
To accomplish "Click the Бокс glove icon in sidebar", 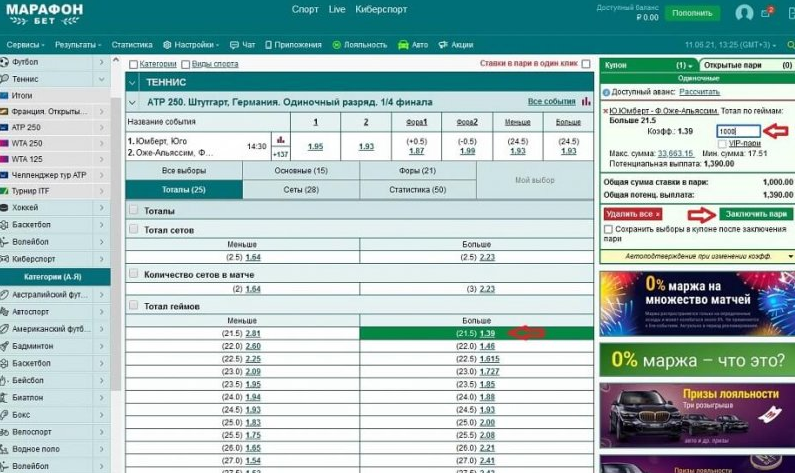I will (6, 413).
